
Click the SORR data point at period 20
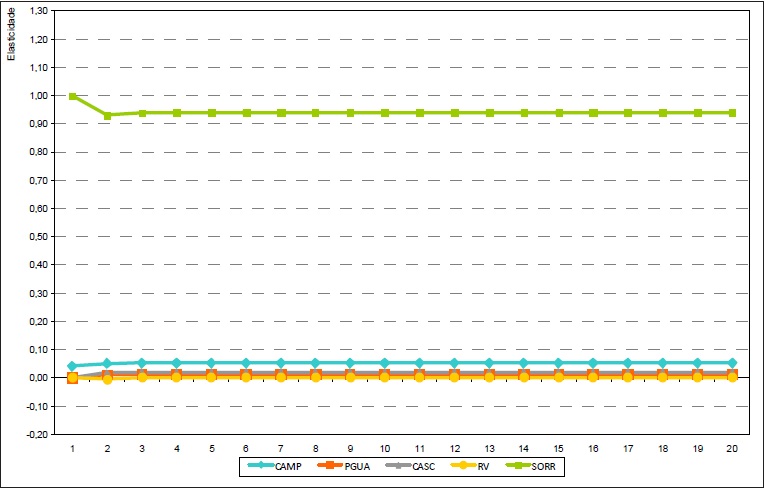click(x=732, y=113)
